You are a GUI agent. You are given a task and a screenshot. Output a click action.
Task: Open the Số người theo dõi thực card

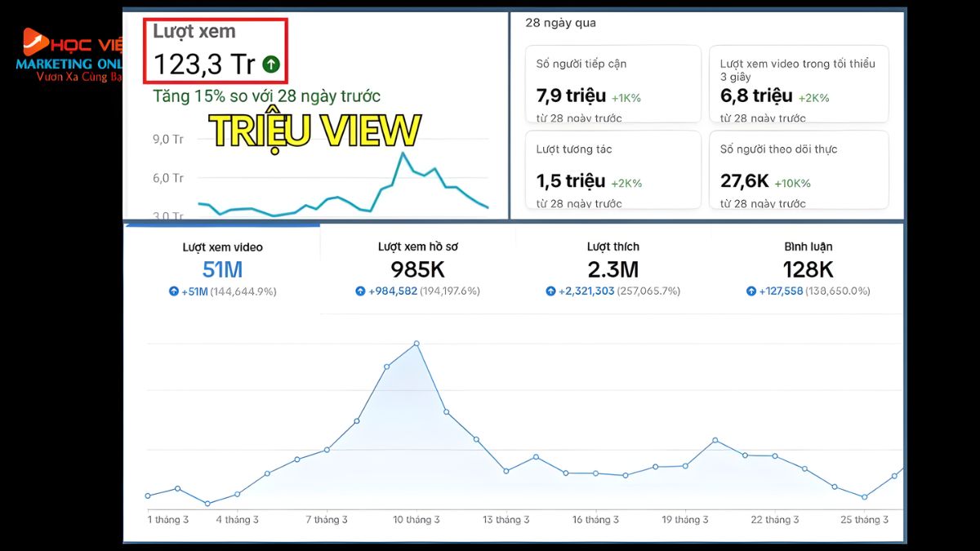pyautogui.click(x=798, y=170)
